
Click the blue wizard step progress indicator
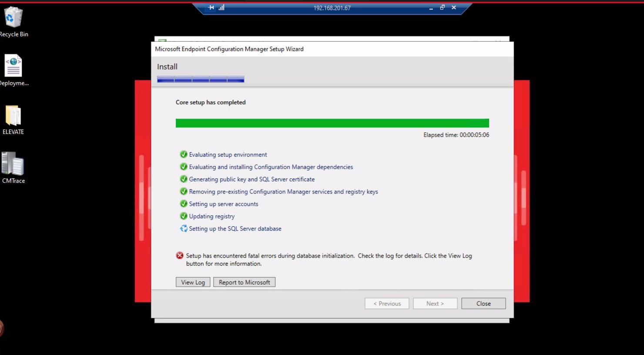click(201, 79)
